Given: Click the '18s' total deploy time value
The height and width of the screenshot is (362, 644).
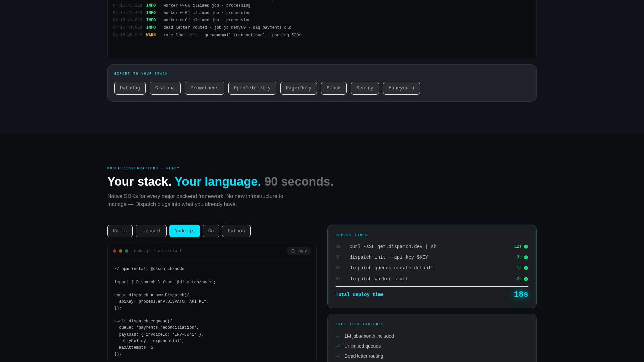Looking at the screenshot, I should pyautogui.click(x=521, y=294).
